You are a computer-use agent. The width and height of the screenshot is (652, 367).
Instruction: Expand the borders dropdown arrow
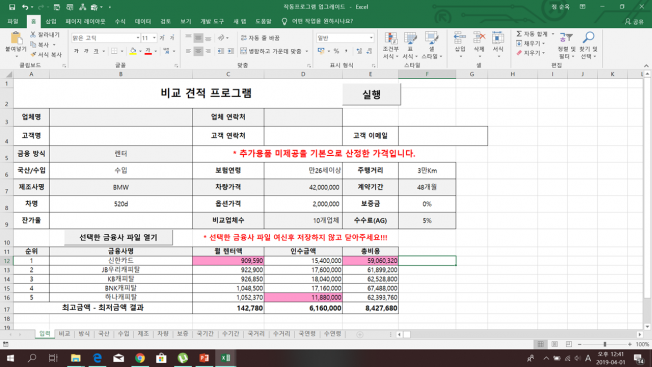[122, 52]
